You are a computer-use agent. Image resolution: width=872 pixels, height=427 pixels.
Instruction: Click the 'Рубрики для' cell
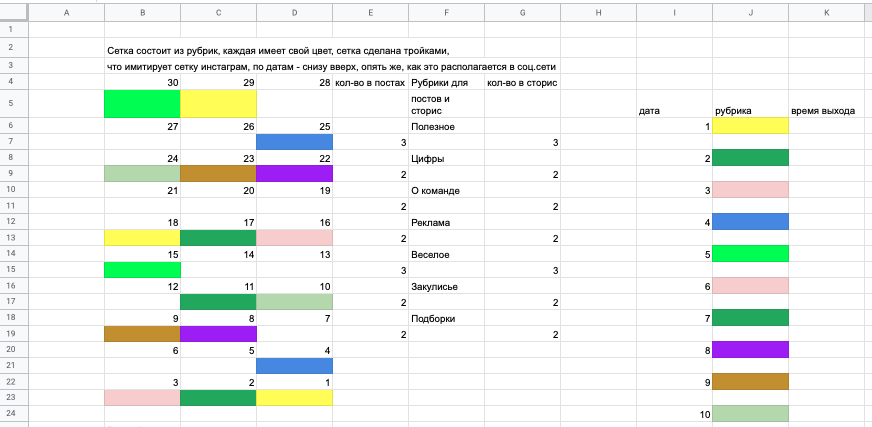click(x=447, y=82)
